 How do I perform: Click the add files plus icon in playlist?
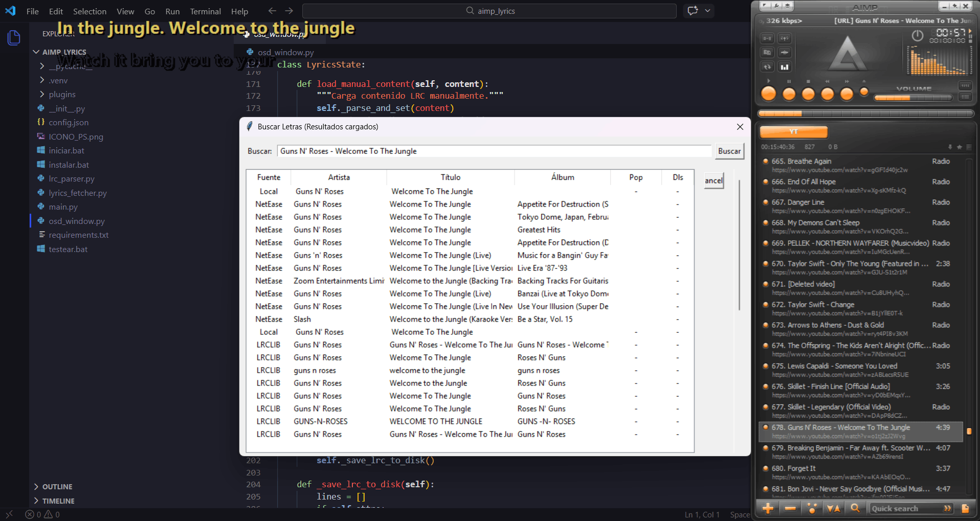pyautogui.click(x=768, y=508)
